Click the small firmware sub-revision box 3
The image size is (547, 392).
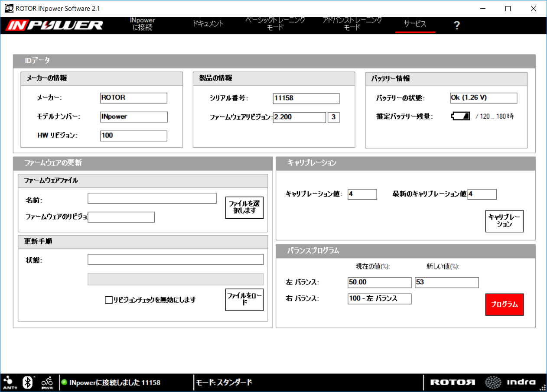click(333, 117)
